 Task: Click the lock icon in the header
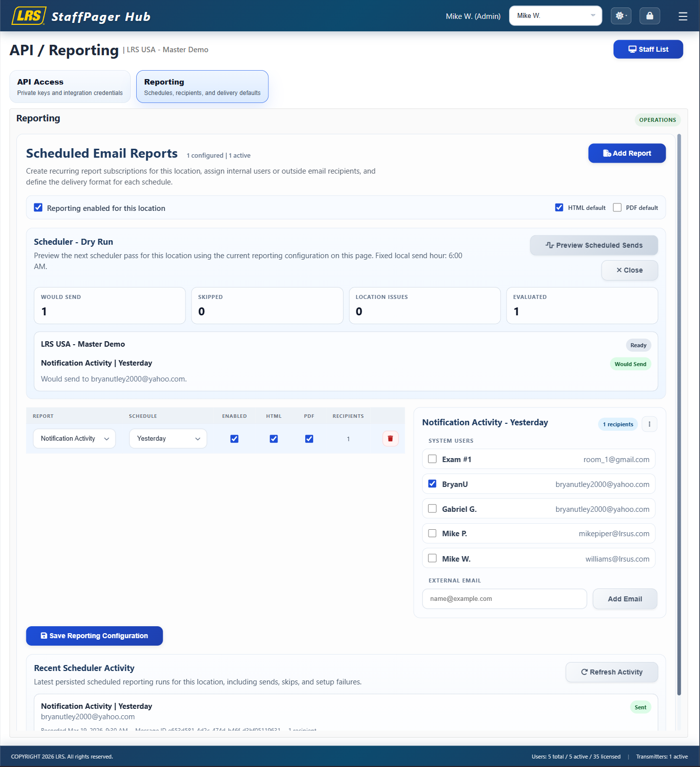(649, 15)
